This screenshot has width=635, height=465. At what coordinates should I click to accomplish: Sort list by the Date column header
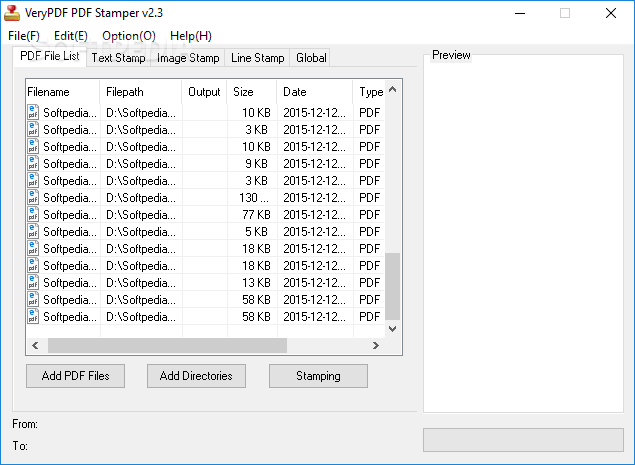click(x=315, y=92)
